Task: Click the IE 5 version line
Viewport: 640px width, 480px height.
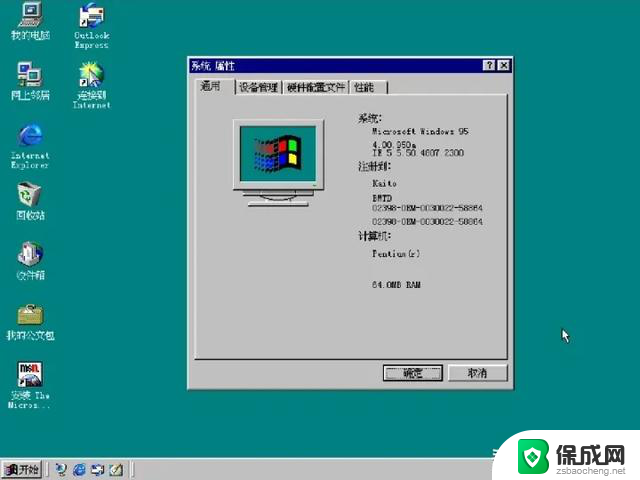Action: 418,153
